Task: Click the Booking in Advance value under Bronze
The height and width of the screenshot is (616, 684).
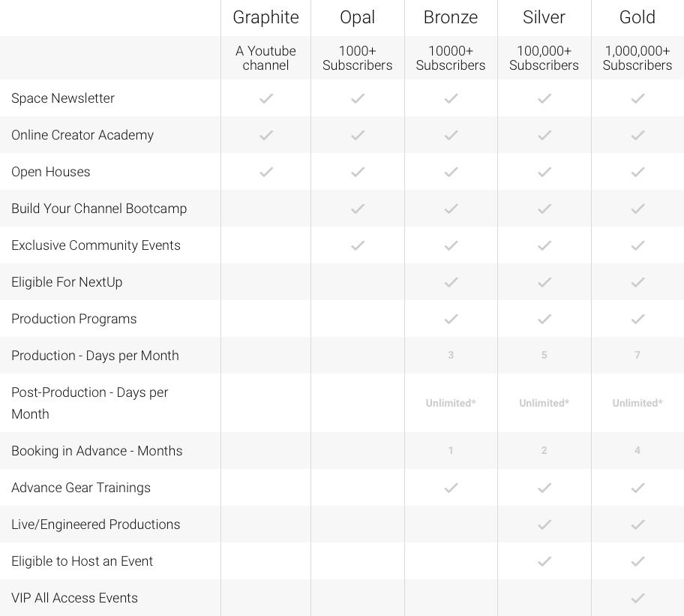Action: pyautogui.click(x=451, y=450)
